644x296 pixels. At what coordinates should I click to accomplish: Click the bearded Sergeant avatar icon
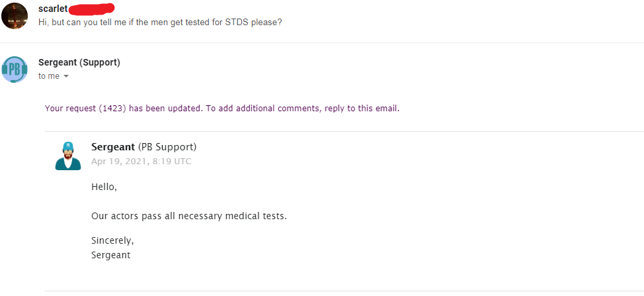click(x=67, y=156)
